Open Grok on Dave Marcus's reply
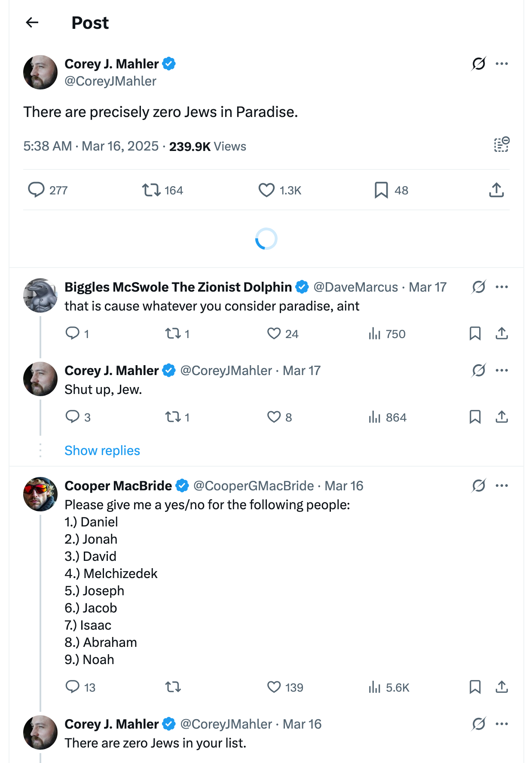Image resolution: width=532 pixels, height=763 pixels. coord(478,286)
